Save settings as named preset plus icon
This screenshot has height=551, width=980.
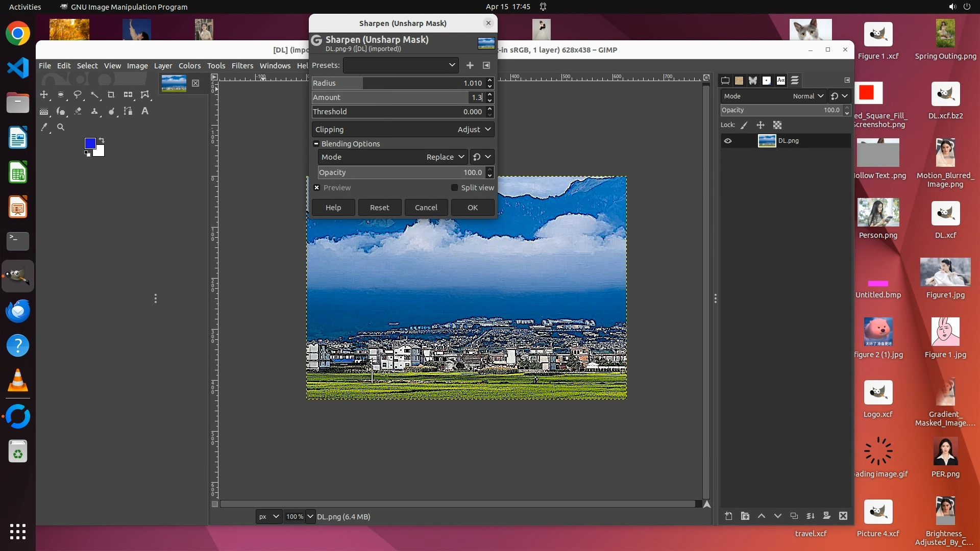[470, 65]
